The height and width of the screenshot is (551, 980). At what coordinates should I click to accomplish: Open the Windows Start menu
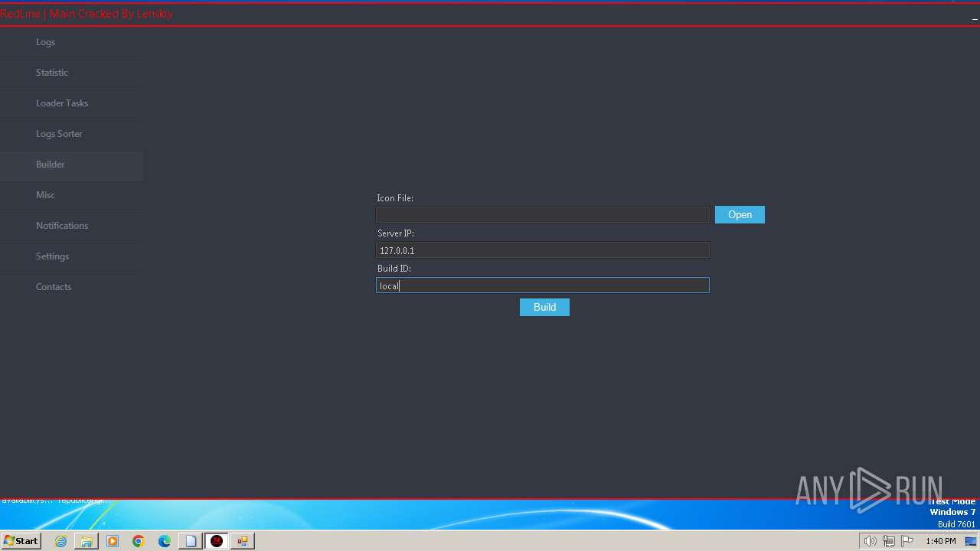[x=21, y=541]
